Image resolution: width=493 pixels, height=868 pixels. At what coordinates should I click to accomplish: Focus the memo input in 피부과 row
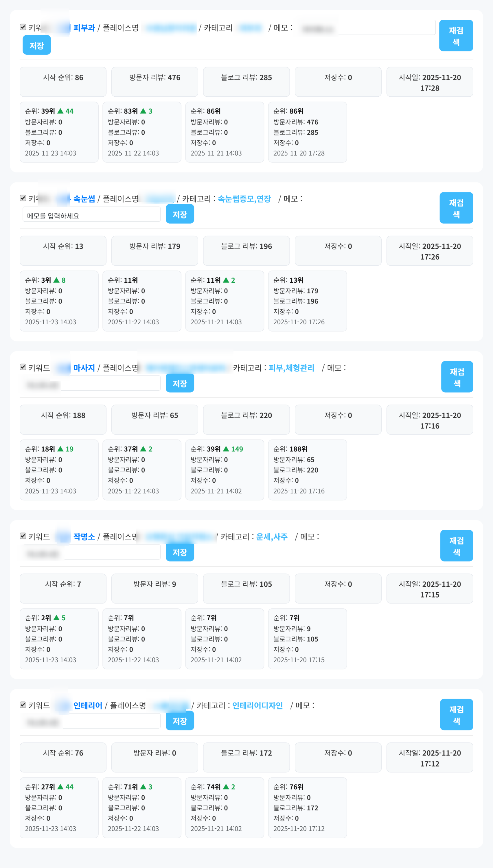coord(386,28)
